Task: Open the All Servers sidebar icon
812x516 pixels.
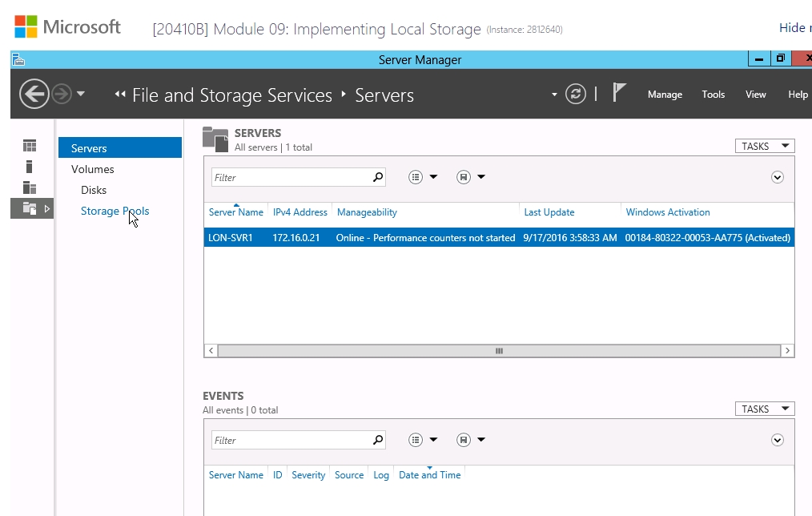Action: (30, 187)
